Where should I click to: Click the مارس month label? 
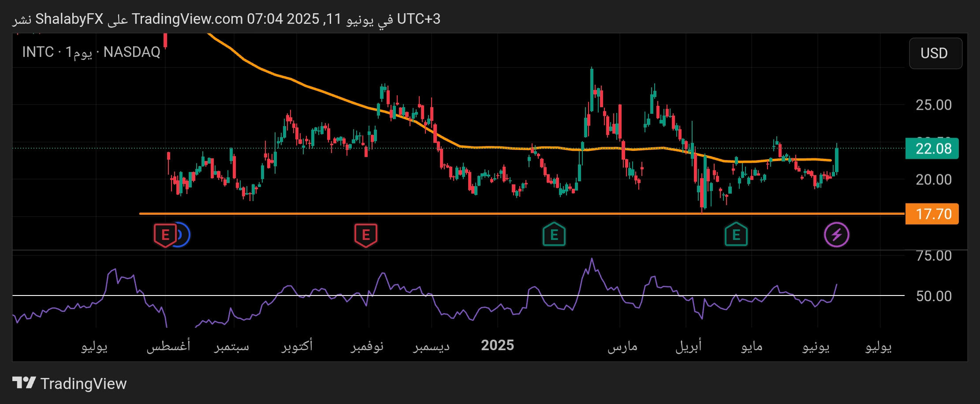point(622,347)
